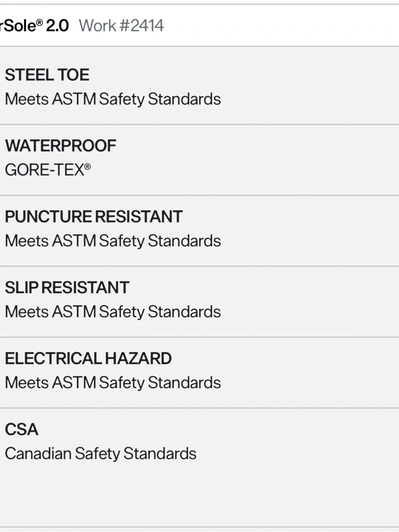399x532 pixels.
Task: Click the Canadian Safety Standards text
Action: pos(101,454)
